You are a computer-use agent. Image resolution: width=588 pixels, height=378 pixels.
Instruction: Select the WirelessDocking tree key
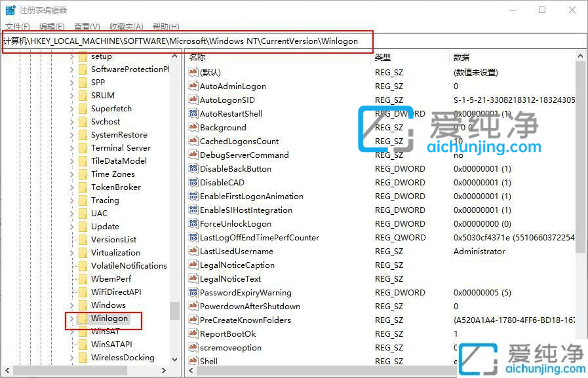click(x=123, y=358)
